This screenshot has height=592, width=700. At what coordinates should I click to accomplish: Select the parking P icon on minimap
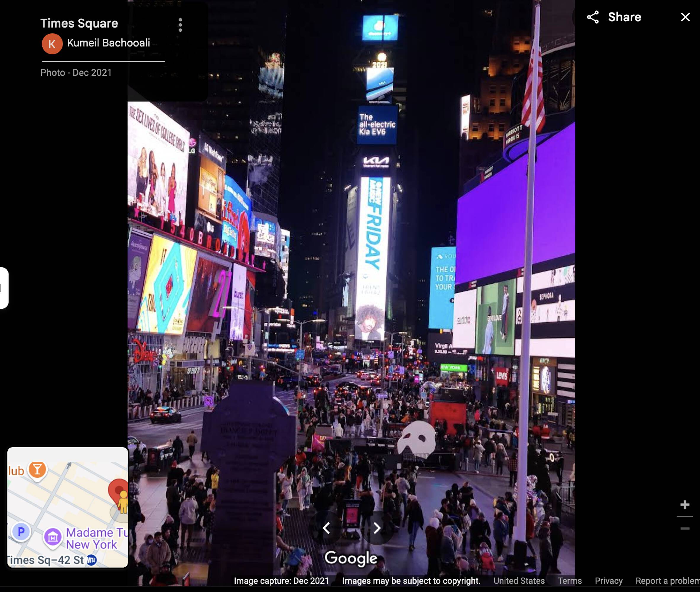click(21, 532)
